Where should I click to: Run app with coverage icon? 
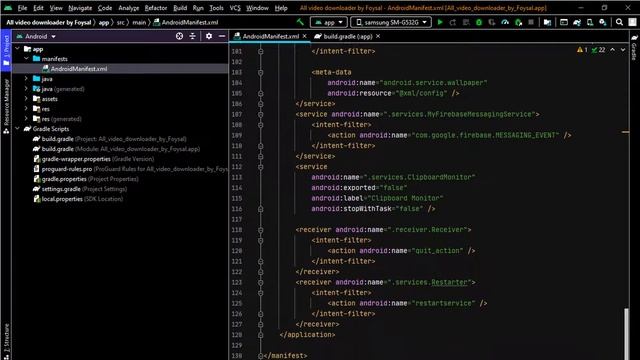point(492,22)
